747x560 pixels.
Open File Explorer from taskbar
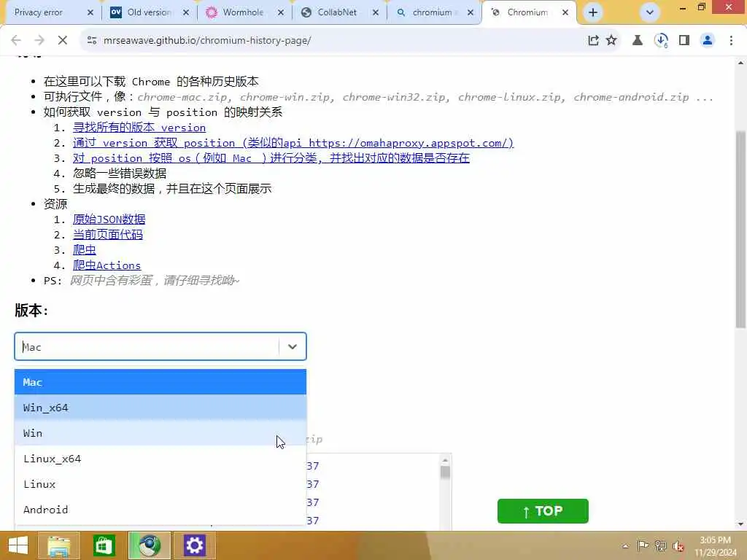click(x=59, y=545)
